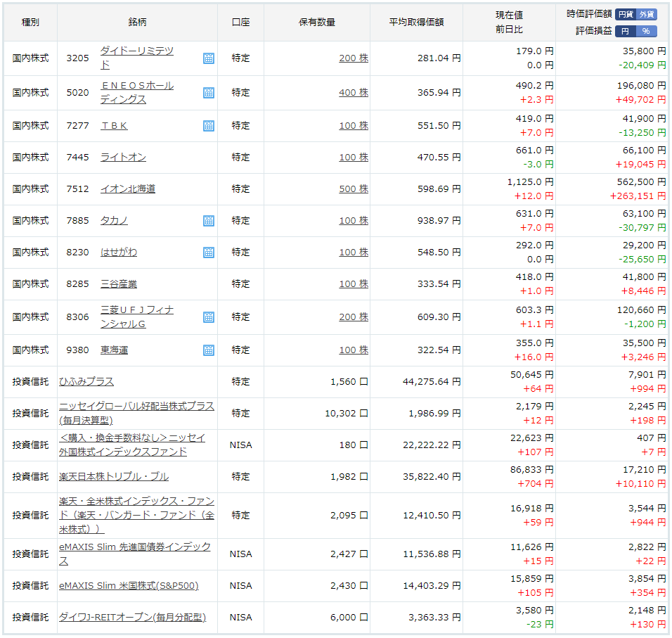Click the 保有数量 column header
This screenshot has width=672, height=638.
(317, 23)
